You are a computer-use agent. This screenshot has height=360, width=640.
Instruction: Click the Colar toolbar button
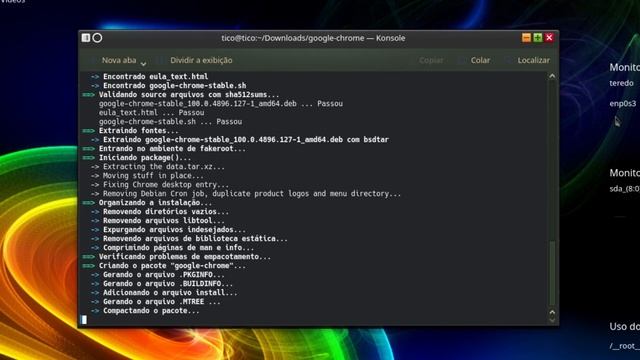click(x=480, y=60)
